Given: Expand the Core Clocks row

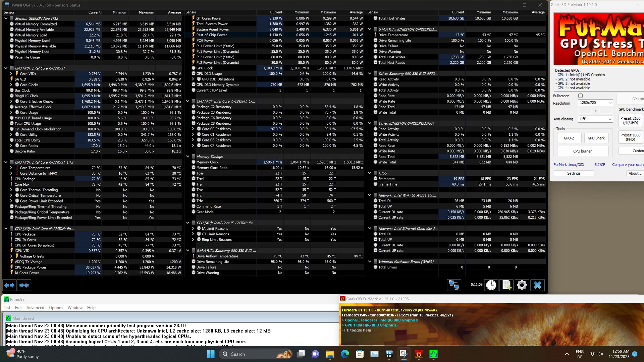Looking at the screenshot, I should (11, 85).
